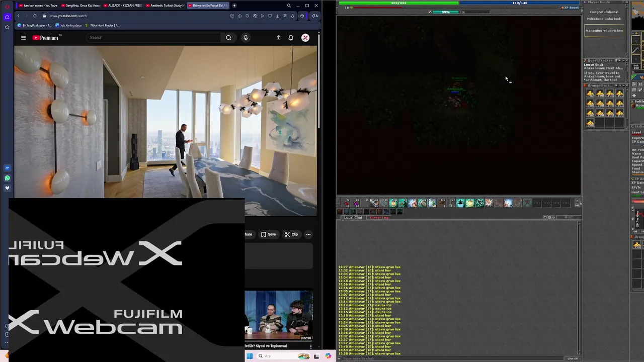The height and width of the screenshot is (362, 644).
Task: Select first gold stack in Orange Backpack
Action: [x=590, y=94]
